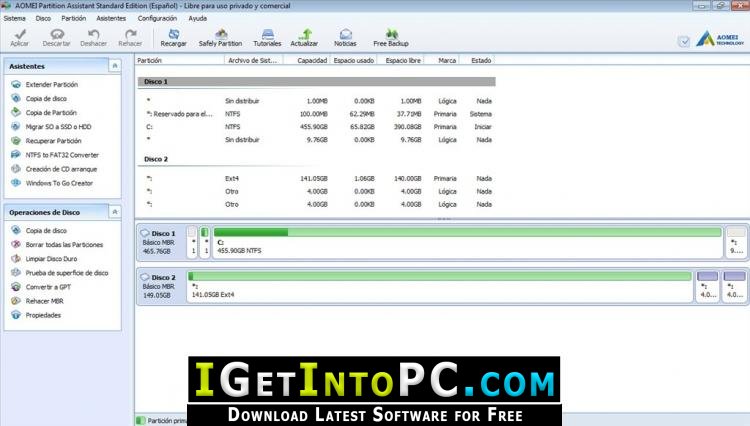
Task: Open the Disco menu
Action: coord(43,18)
